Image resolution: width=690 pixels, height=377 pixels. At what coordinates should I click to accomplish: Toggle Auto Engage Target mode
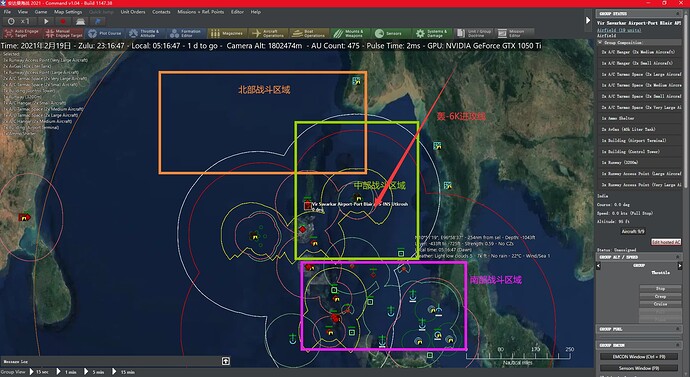[x=22, y=33]
